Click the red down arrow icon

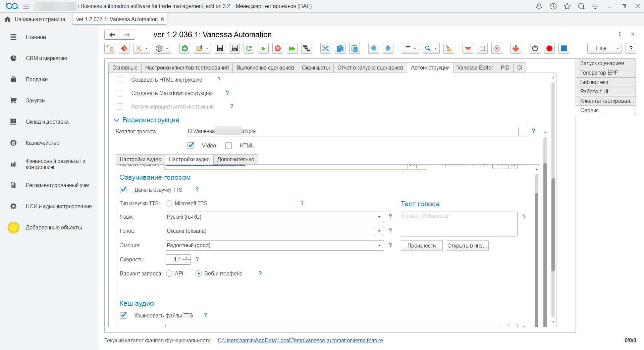pyautogui.click(x=516, y=48)
